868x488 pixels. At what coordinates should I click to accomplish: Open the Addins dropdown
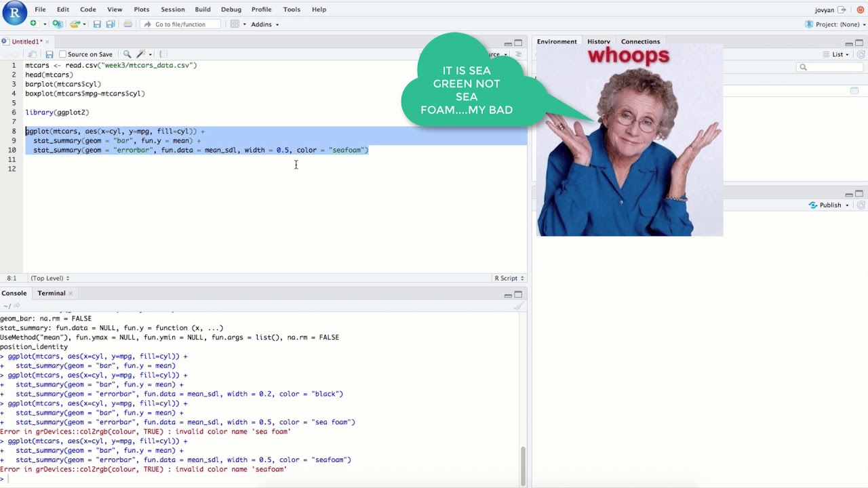coord(264,24)
